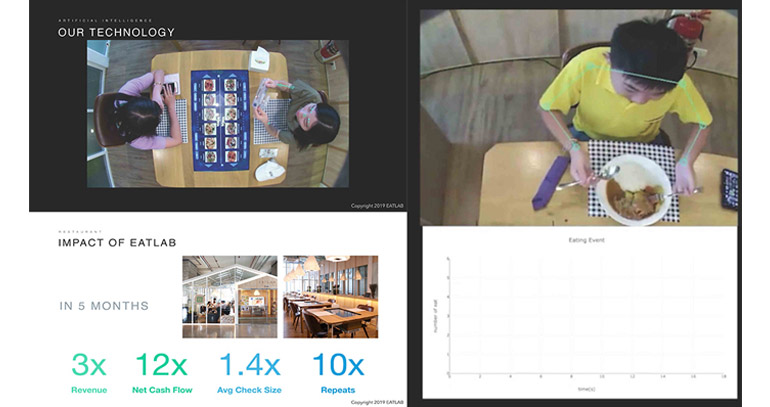The image size is (770, 407).
Task: Select the overhead two-diner table image
Action: pyautogui.click(x=218, y=113)
